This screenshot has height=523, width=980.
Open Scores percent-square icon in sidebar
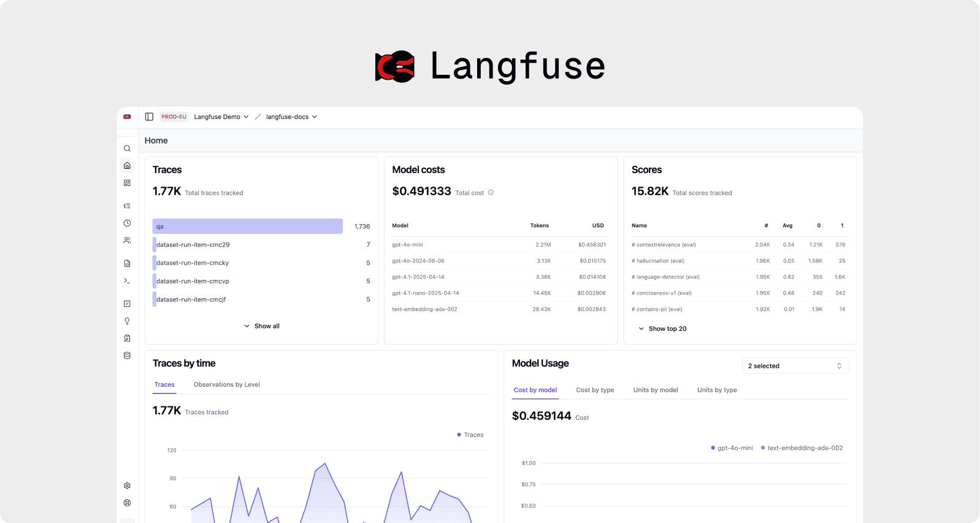pyautogui.click(x=127, y=304)
